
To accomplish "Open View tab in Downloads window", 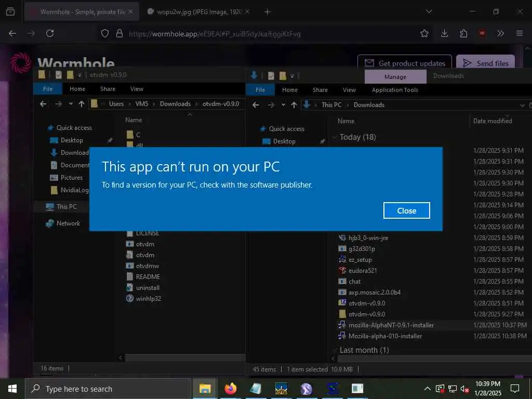I will pos(349,90).
